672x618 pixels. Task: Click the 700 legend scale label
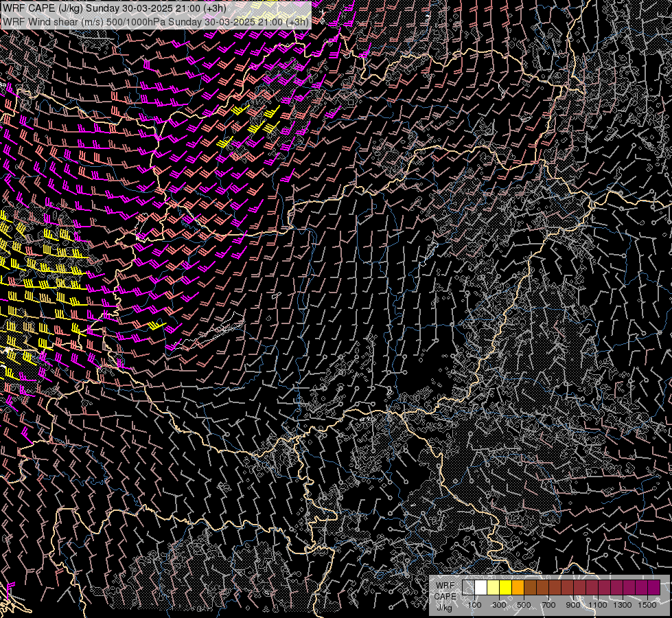coord(548,605)
